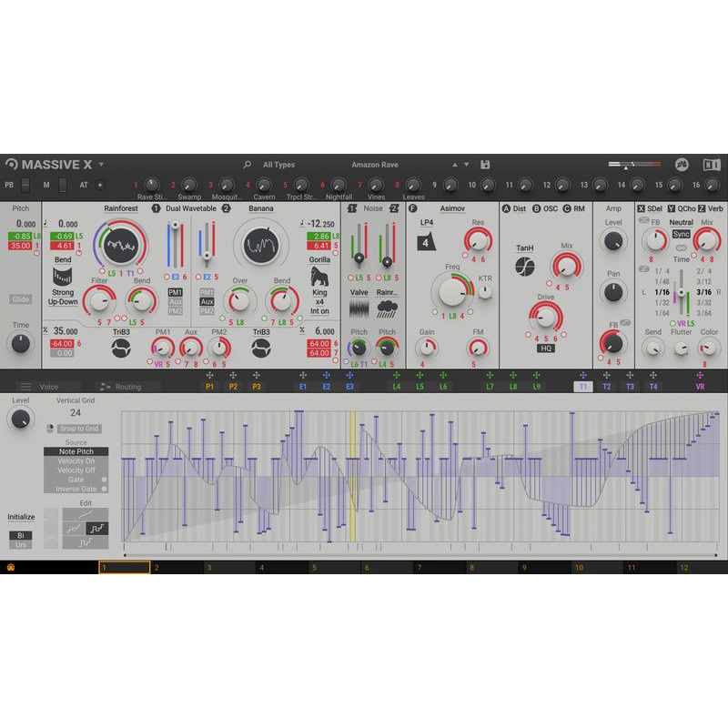Viewport: 728px width, 728px height.
Task: Select the stepped curve edit mode icon
Action: point(97,529)
